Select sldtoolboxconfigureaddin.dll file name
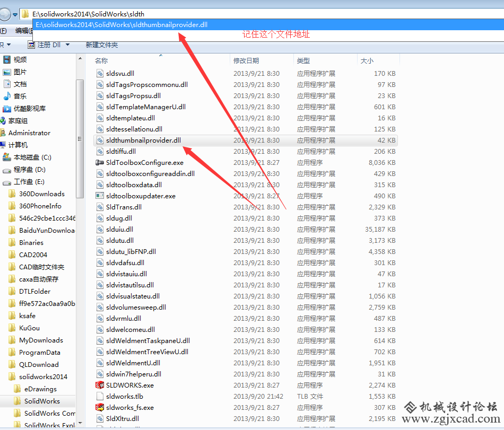 151,174
